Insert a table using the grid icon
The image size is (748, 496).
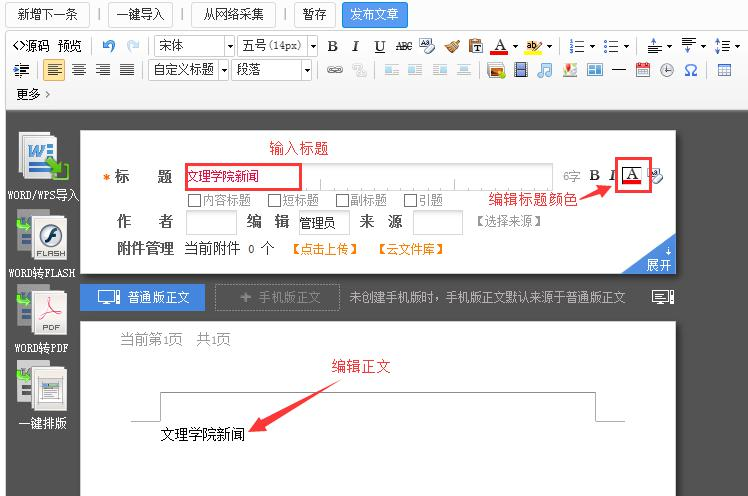[x=725, y=70]
